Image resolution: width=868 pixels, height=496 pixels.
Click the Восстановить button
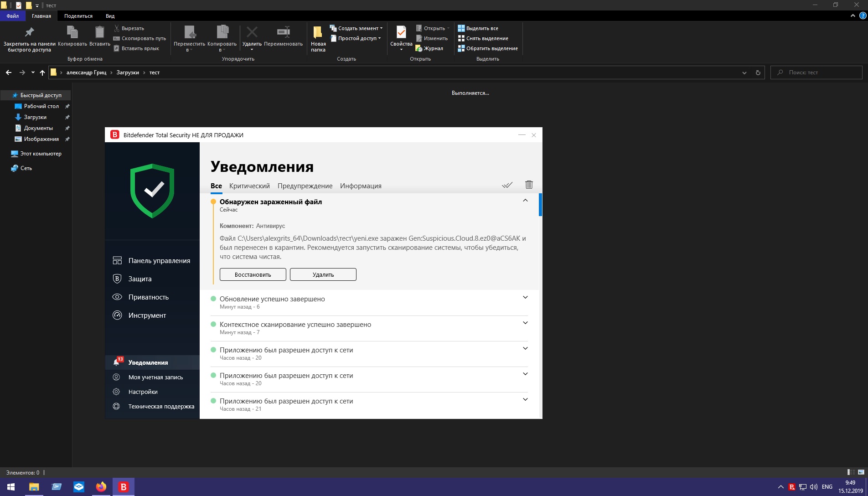253,274
